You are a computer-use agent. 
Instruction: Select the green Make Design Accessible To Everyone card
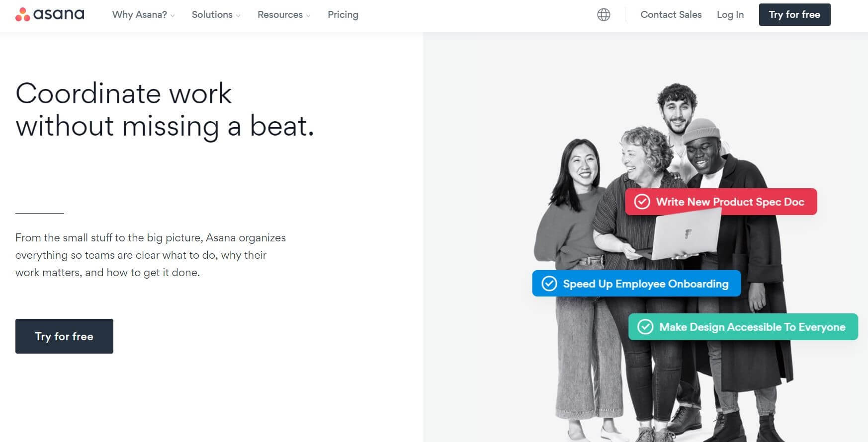click(743, 327)
